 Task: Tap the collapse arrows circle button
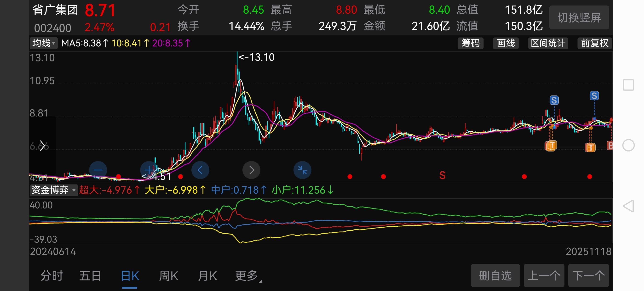302,170
